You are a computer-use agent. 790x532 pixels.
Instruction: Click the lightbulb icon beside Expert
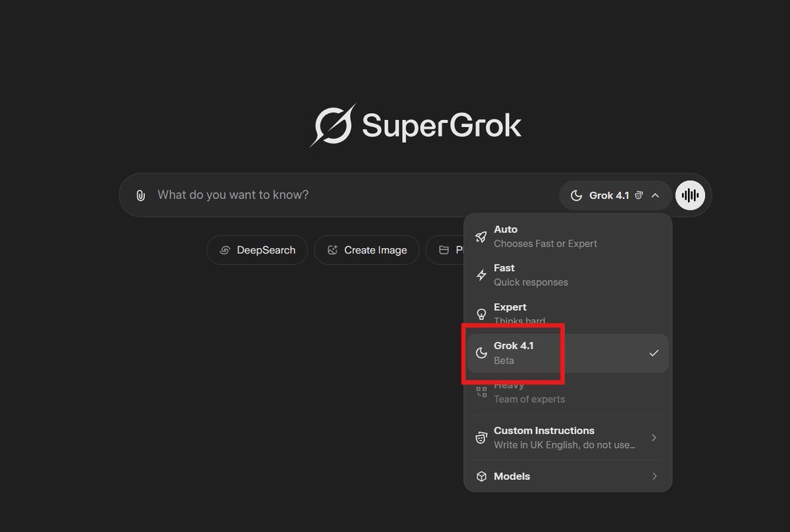481,314
